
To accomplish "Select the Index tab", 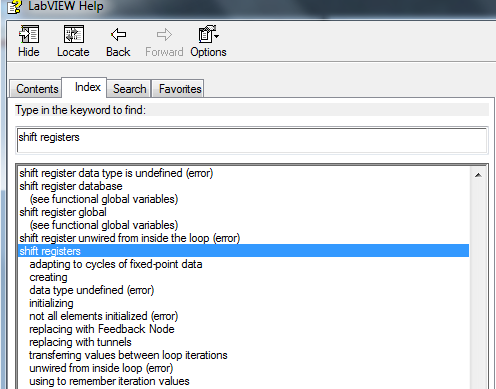I will click(x=84, y=87).
